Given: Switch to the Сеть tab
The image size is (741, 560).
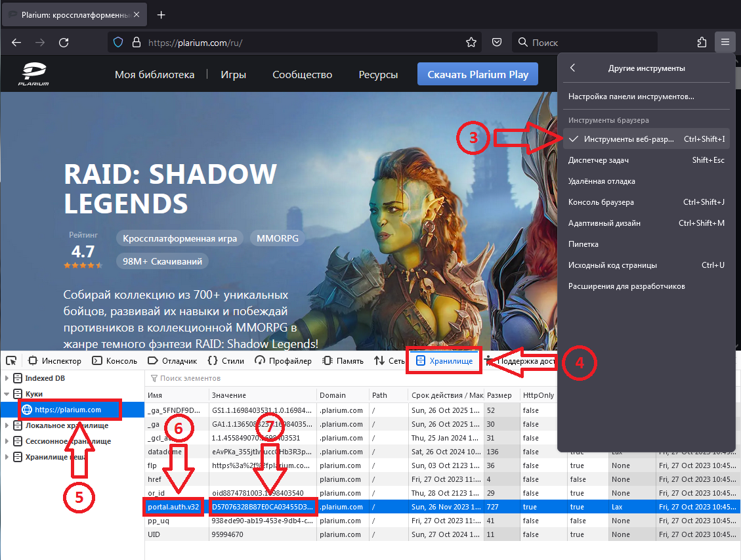Looking at the screenshot, I should click(x=389, y=360).
